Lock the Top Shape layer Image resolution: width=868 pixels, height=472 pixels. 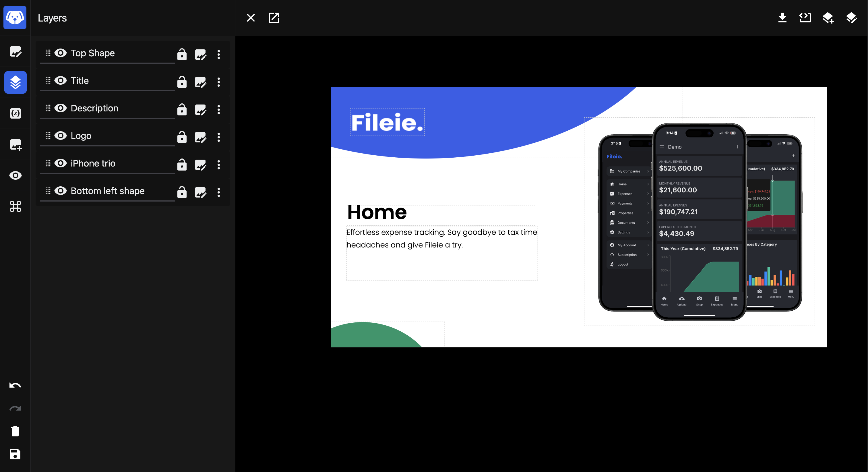[182, 54]
